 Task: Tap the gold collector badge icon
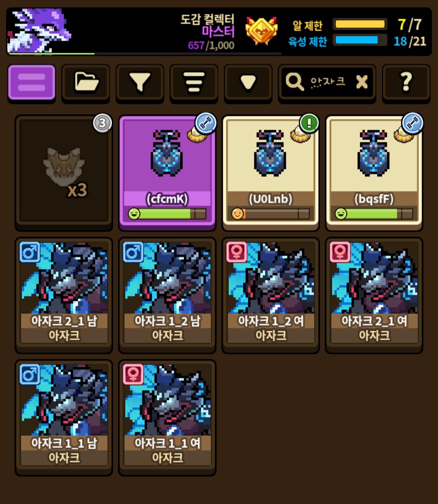pos(262,31)
